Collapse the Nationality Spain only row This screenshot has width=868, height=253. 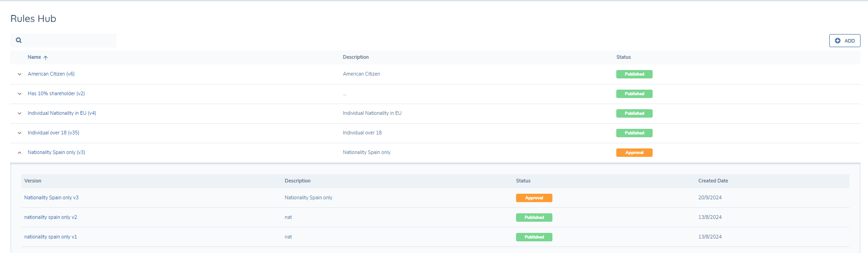20,153
